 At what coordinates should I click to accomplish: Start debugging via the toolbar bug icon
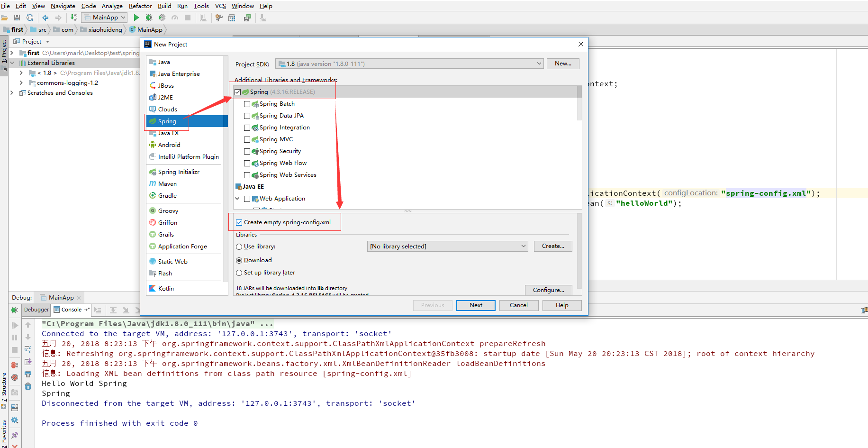click(149, 18)
